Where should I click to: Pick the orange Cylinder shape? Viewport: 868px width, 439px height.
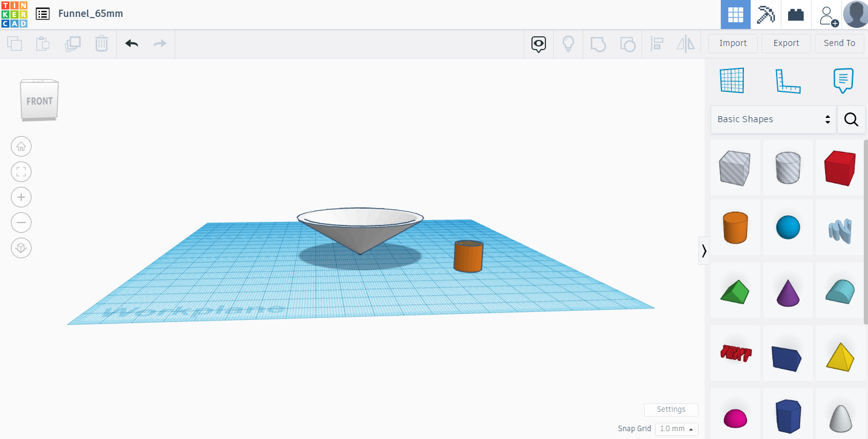tap(735, 228)
